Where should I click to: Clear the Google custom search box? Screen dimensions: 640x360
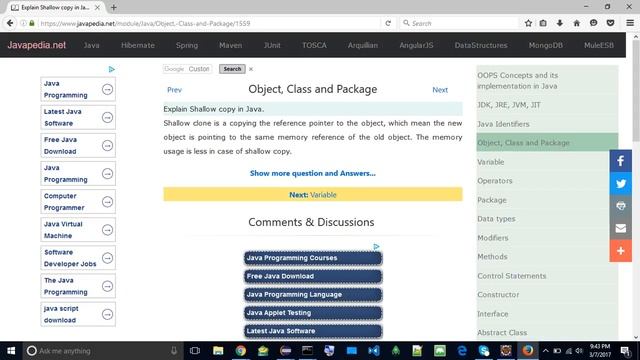tap(251, 69)
